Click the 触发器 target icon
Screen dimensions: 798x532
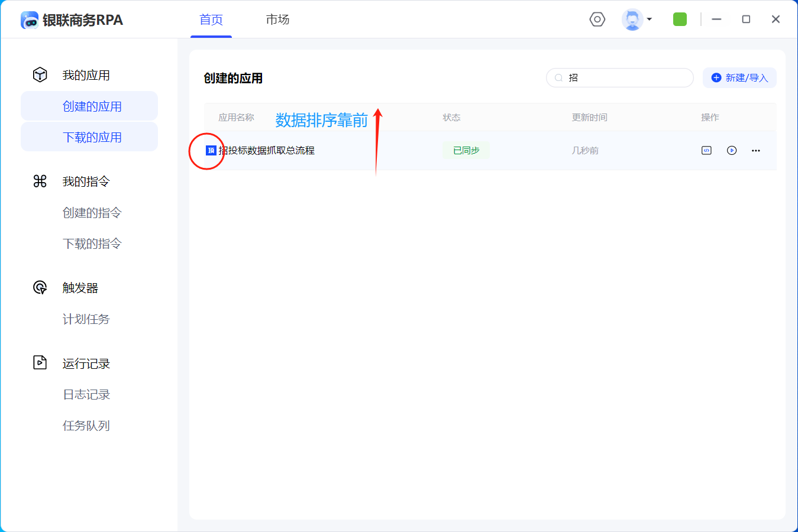(40, 288)
